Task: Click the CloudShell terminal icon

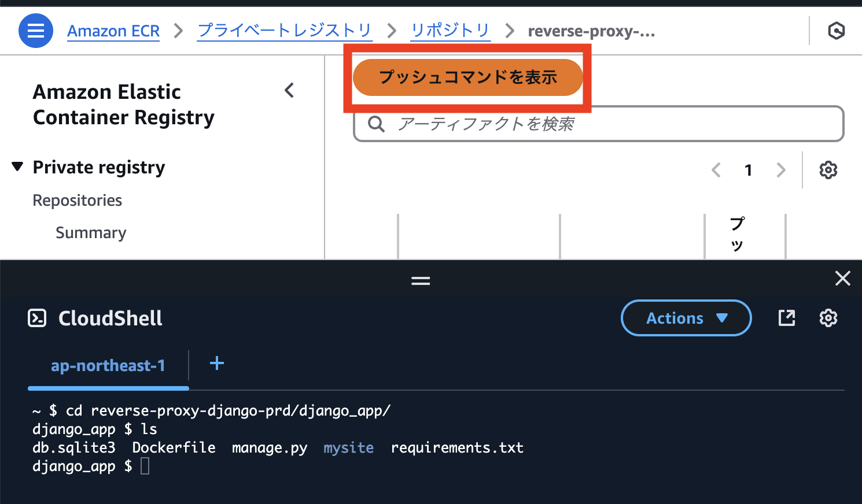Action: coord(37,318)
